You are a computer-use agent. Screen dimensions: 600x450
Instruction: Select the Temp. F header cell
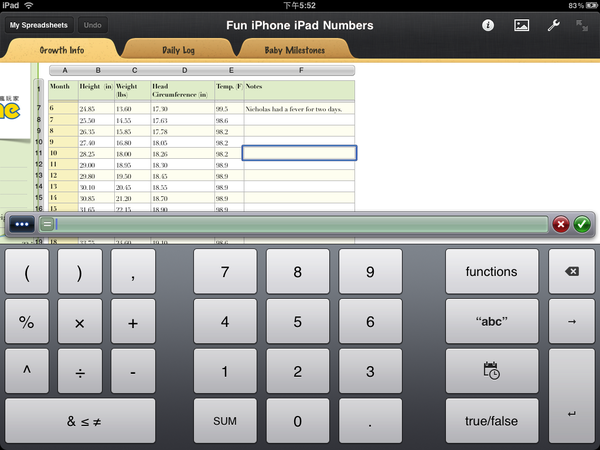click(230, 90)
